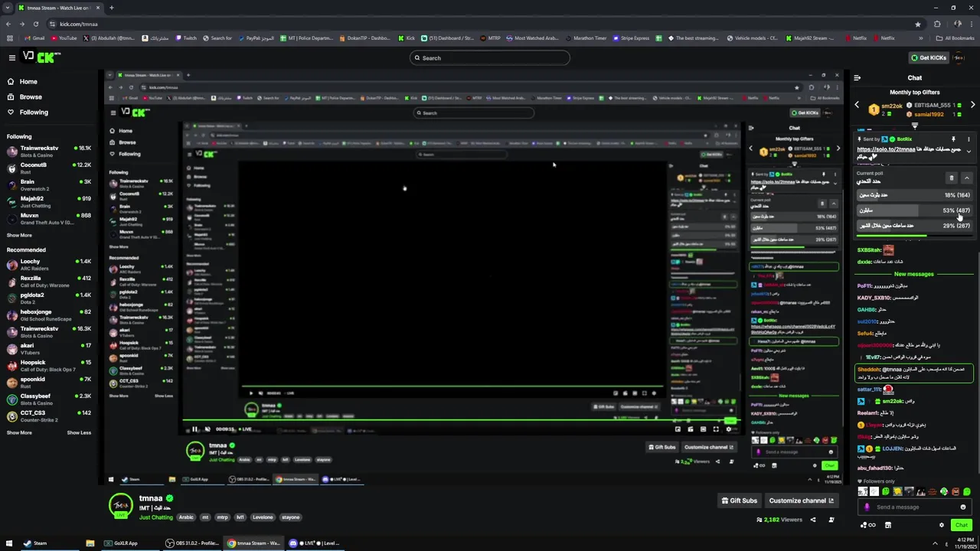Open All Bookmarks folder

point(955,38)
